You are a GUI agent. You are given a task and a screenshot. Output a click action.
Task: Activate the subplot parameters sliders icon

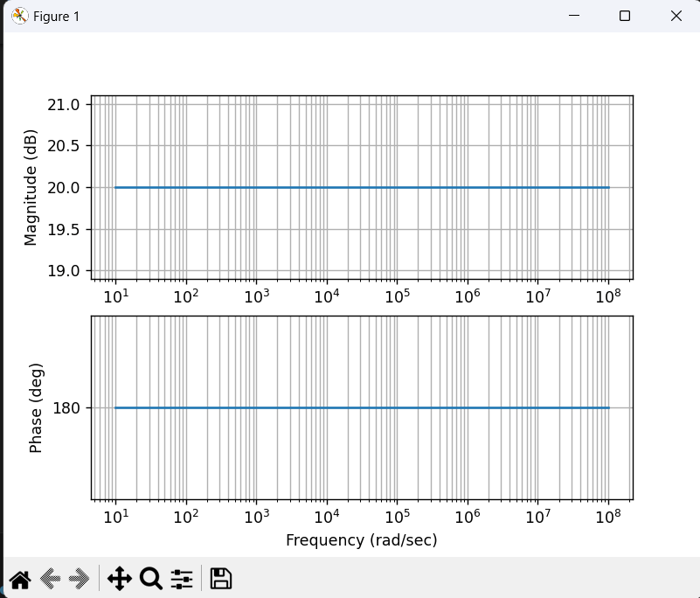coord(182,578)
